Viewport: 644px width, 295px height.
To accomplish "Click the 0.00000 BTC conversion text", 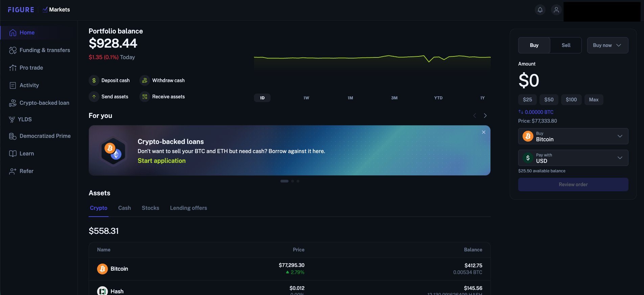I will (x=539, y=112).
